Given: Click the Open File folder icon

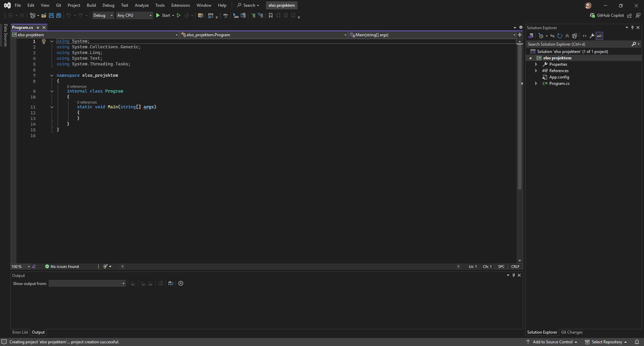Looking at the screenshot, I should [x=44, y=15].
